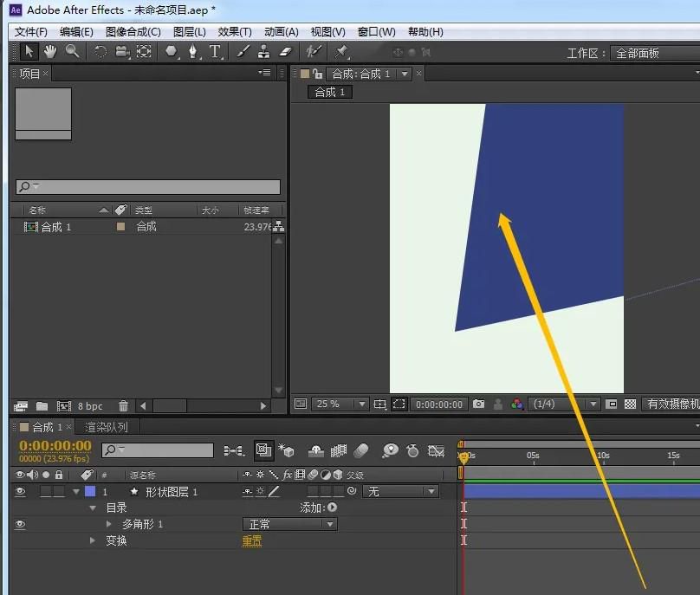Viewport: 700px width, 595px height.
Task: Open the Graph Editor in timeline
Action: [436, 451]
